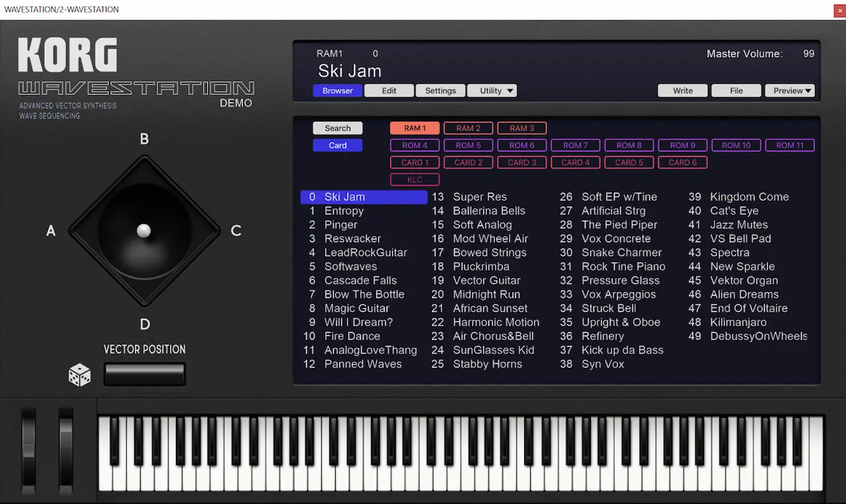Select the ROM 5 bank
The image size is (846, 504).
(x=469, y=145)
